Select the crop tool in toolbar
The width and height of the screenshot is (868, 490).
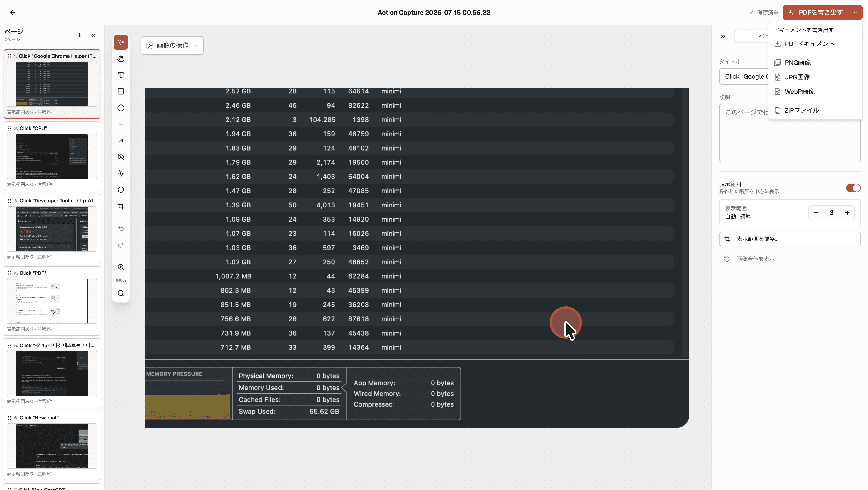click(121, 206)
